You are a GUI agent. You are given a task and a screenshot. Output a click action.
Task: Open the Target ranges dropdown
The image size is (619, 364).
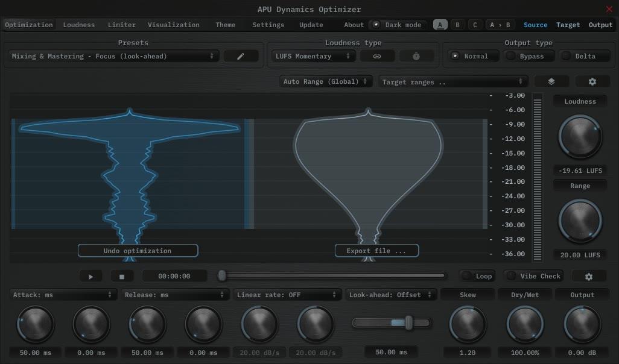453,81
